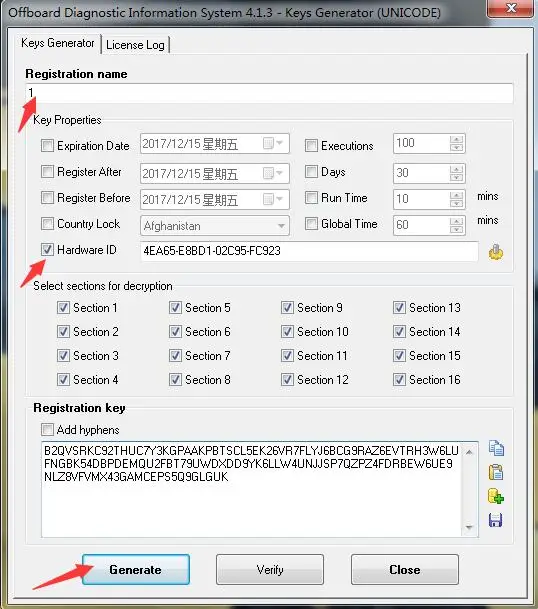Click the Global Time minutes spinner
Viewport: 538px width, 609px height.
click(x=456, y=225)
